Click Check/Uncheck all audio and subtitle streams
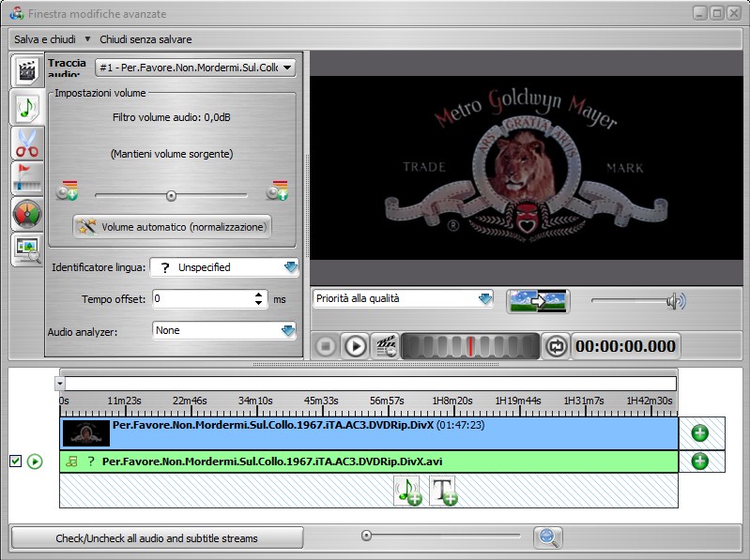Viewport: 750px width, 560px height. coord(157,538)
